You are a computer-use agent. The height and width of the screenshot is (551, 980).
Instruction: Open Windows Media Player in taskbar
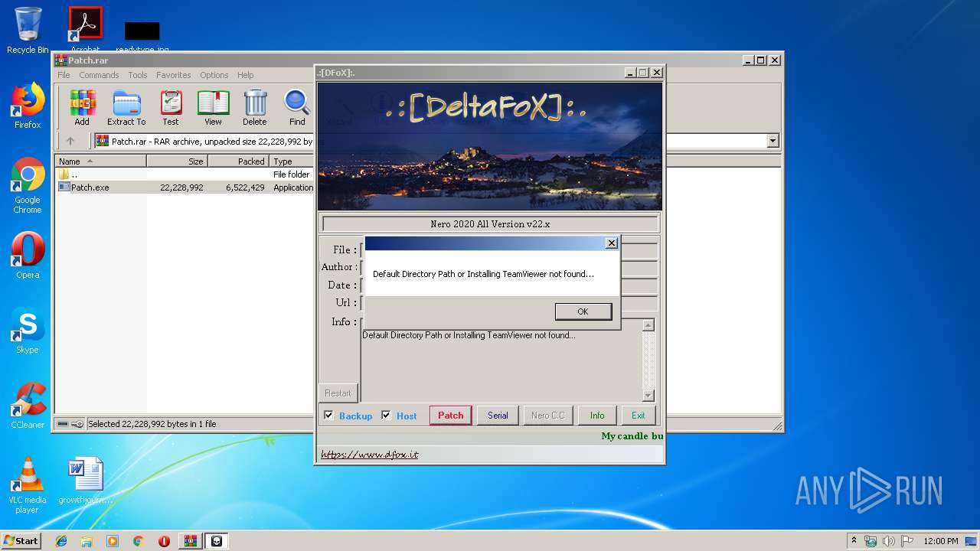tap(113, 541)
